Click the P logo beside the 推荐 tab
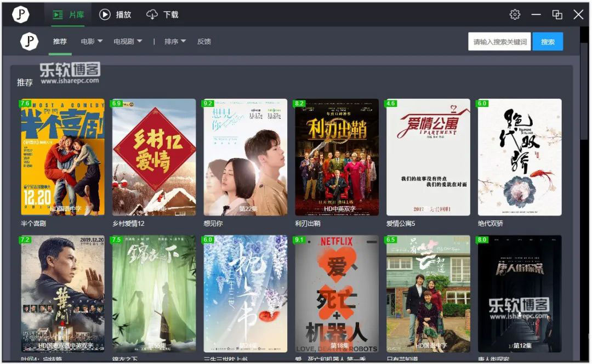This screenshot has height=364, width=592. pos(29,41)
